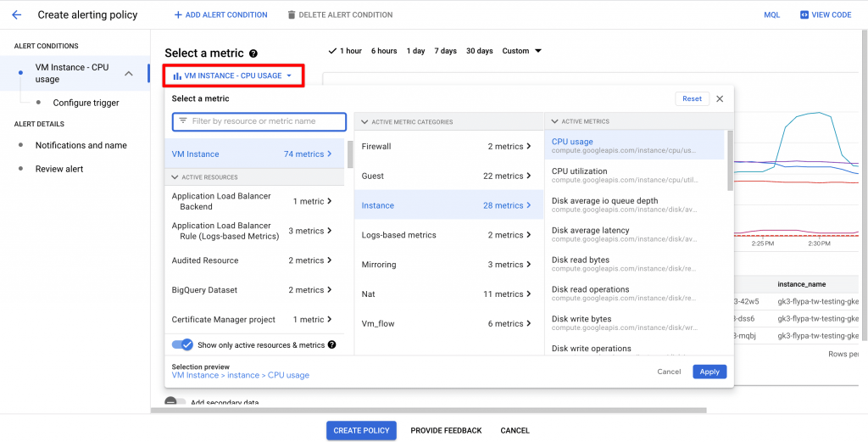Click the trash icon for Delete Alert Condition
Image resolution: width=868 pixels, height=442 pixels.
[292, 15]
